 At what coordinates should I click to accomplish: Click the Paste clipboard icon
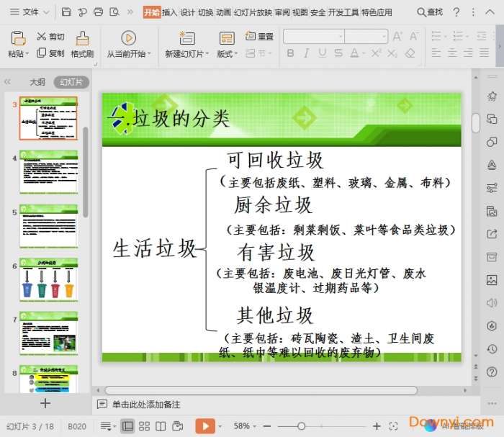[18, 38]
